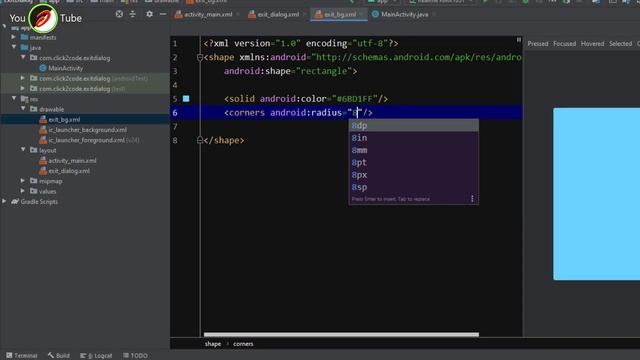Image resolution: width=640 pixels, height=360 pixels.
Task: Close the exit_dialog.xml editor tab
Action: pyautogui.click(x=304, y=15)
